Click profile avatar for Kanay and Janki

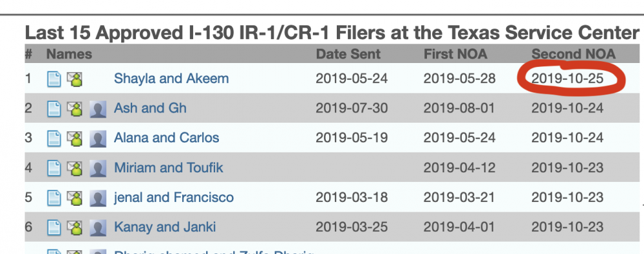[x=98, y=228]
